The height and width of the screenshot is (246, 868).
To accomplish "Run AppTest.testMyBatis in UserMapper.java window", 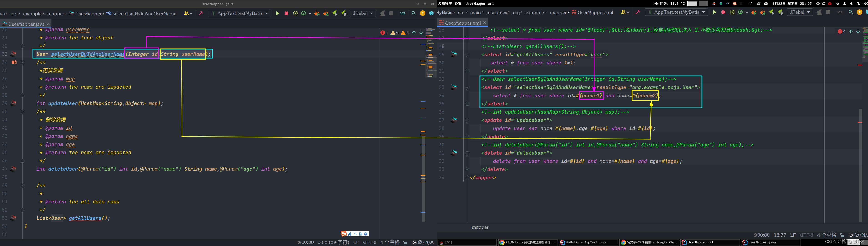I will (x=277, y=13).
